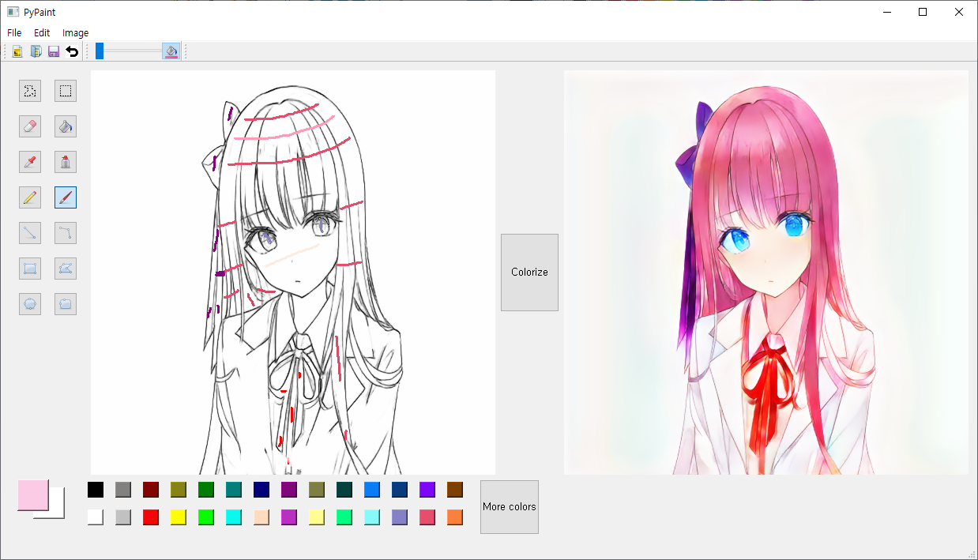
Task: Select the navy blue swatch
Action: tap(261, 490)
